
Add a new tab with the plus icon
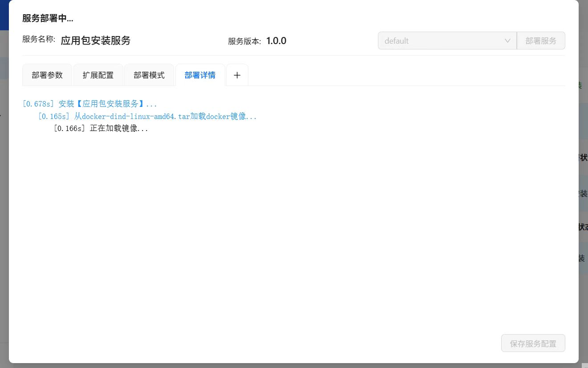pyautogui.click(x=237, y=75)
